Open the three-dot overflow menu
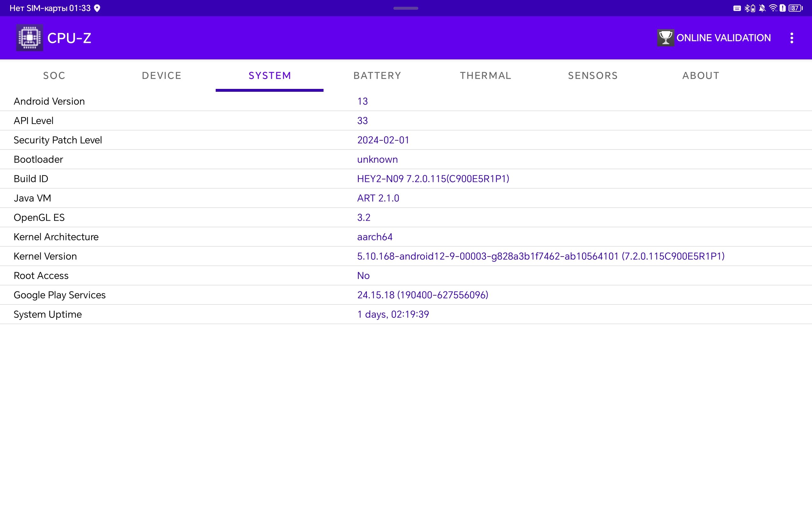Screen dimensions: 812x508 click(x=792, y=38)
